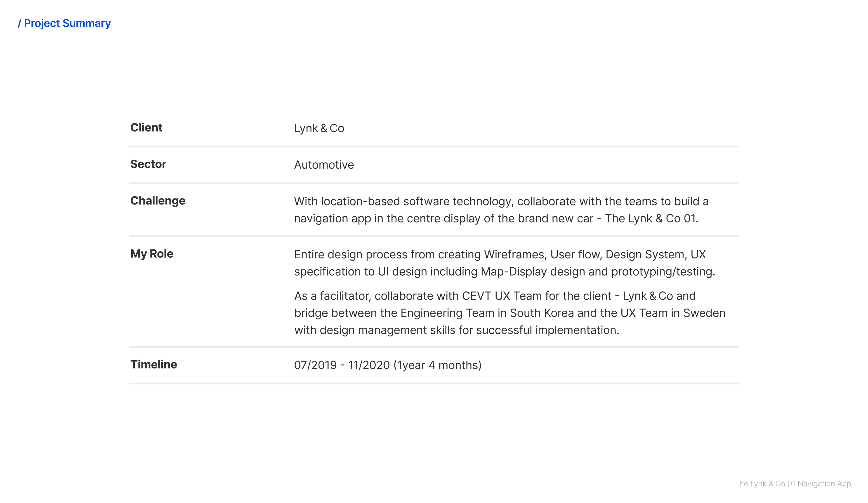Click the line starting 'bridge between the Engineering Team'
Image resolution: width=868 pixels, height=503 pixels.
pos(510,313)
